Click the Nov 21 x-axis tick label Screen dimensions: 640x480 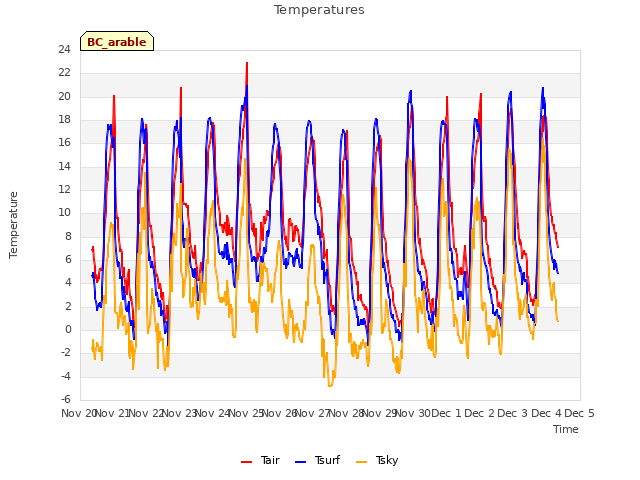click(112, 413)
